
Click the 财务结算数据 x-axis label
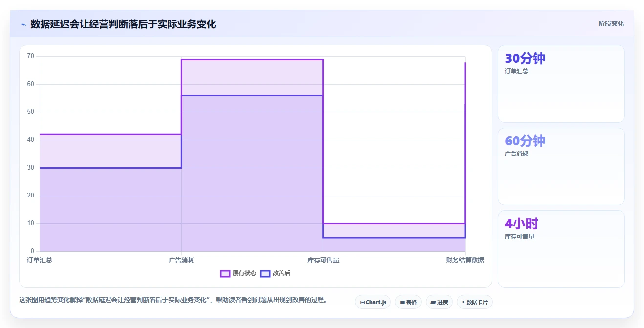pos(465,260)
